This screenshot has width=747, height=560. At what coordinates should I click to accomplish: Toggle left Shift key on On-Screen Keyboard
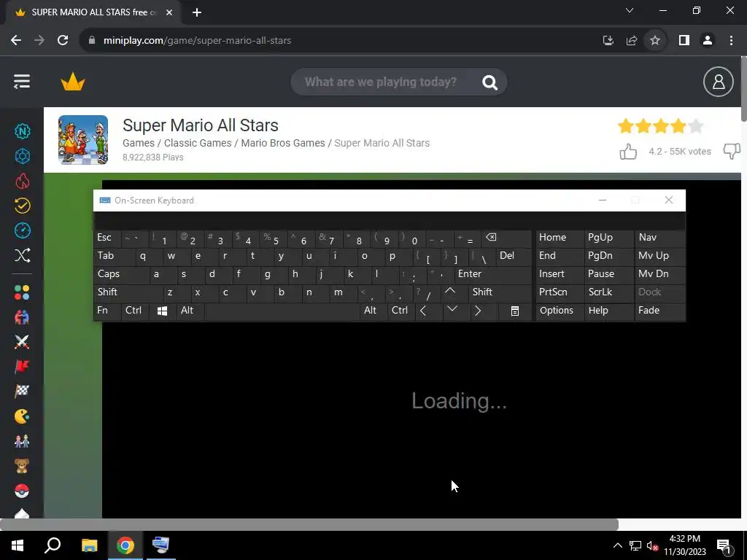(128, 292)
